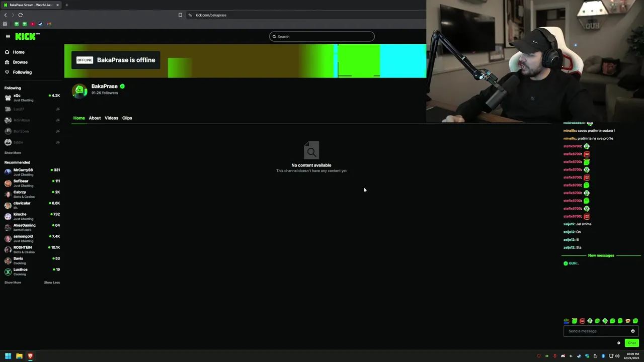Insert the first quick emote above the message box
The image size is (644, 362).
567,321
